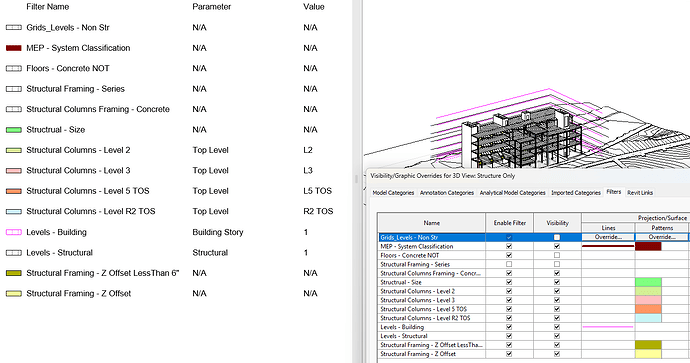Click Lines Override button for Grids_Levels row
The image size is (690, 363).
click(x=608, y=237)
